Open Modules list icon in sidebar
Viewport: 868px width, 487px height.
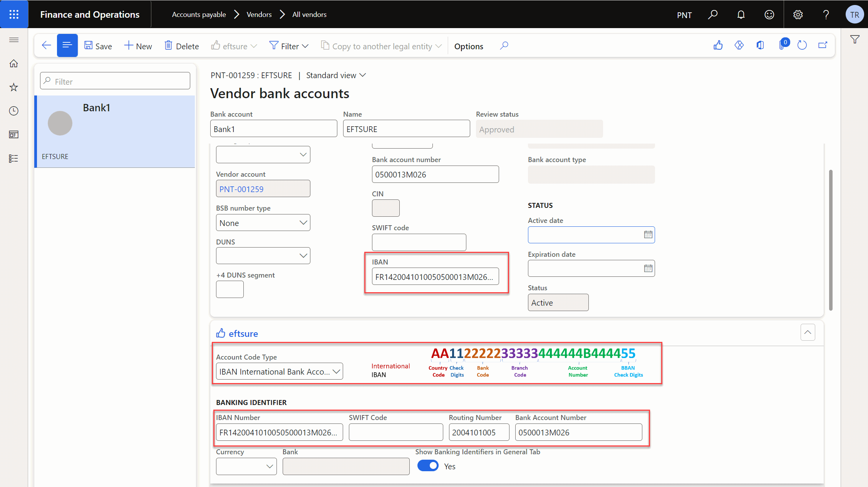click(14, 158)
